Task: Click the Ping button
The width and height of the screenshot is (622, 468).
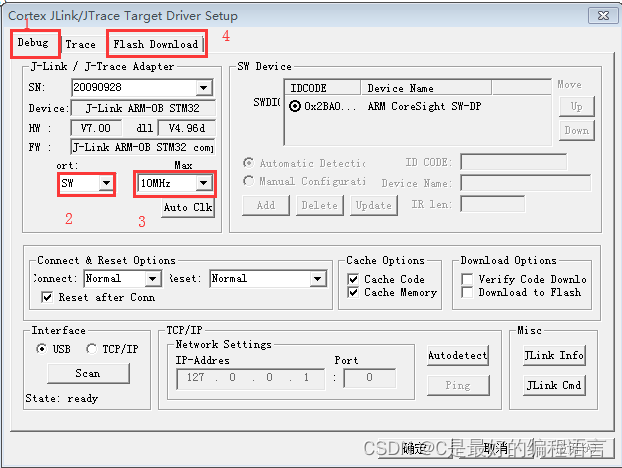Action: click(x=458, y=385)
